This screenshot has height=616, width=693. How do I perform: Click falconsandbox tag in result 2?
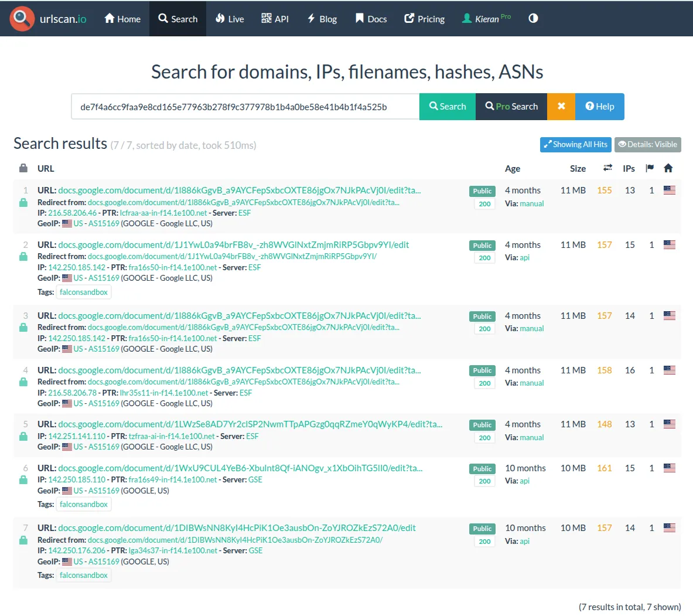[84, 292]
